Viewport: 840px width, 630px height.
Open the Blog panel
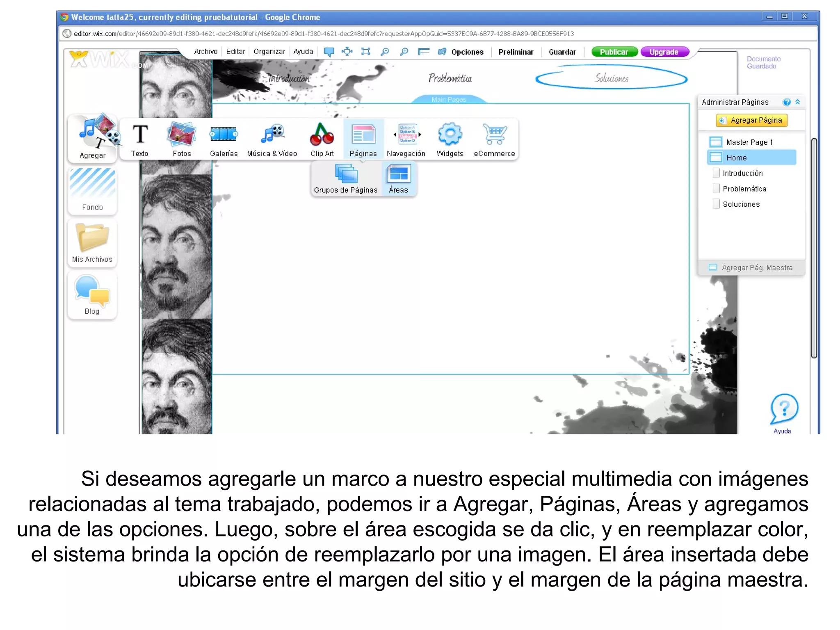(93, 295)
